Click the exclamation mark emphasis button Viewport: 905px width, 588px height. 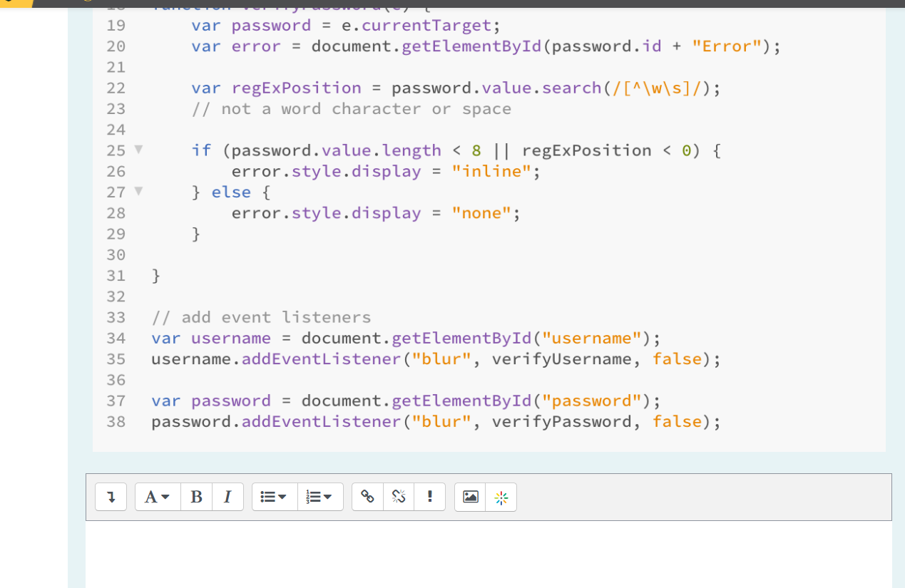pos(430,497)
